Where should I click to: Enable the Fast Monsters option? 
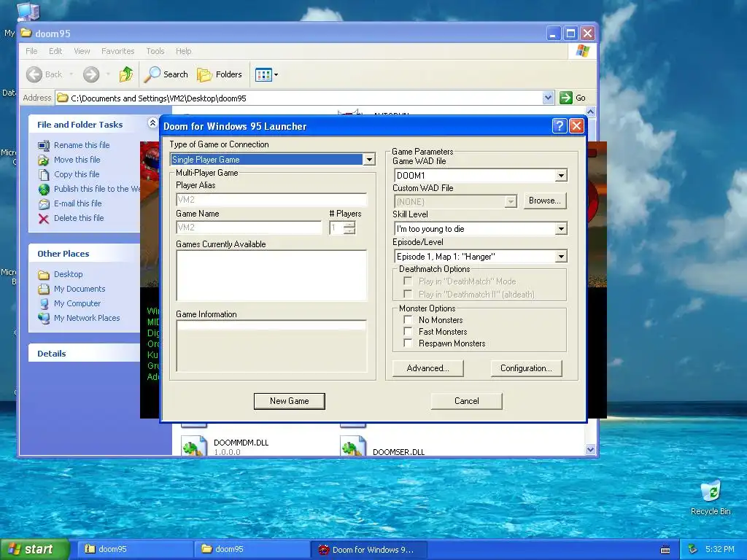pos(408,332)
